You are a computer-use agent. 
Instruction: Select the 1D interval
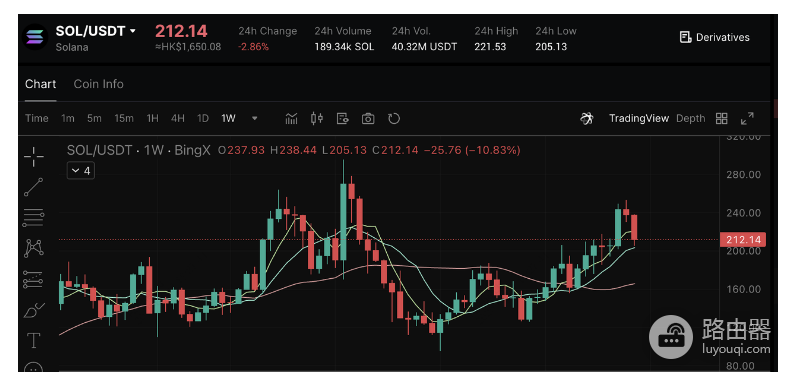203,119
